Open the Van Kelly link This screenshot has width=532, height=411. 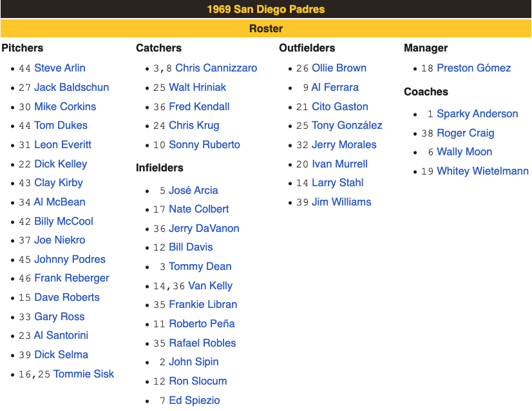click(x=211, y=286)
